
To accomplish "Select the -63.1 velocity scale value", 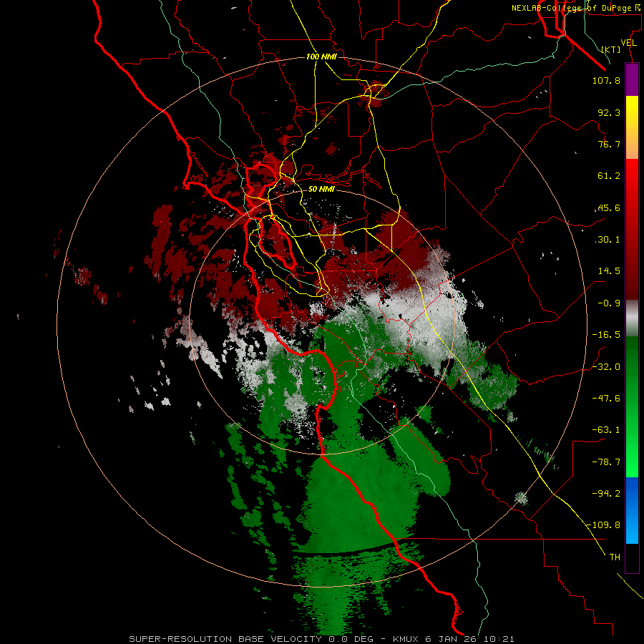I will 606,430.
